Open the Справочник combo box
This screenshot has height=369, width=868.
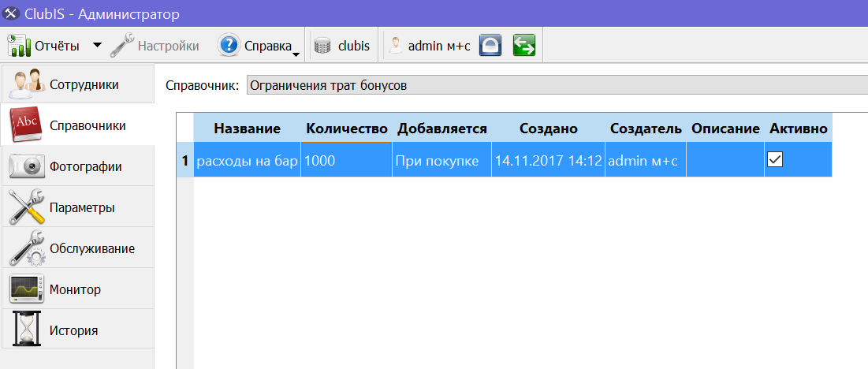557,86
